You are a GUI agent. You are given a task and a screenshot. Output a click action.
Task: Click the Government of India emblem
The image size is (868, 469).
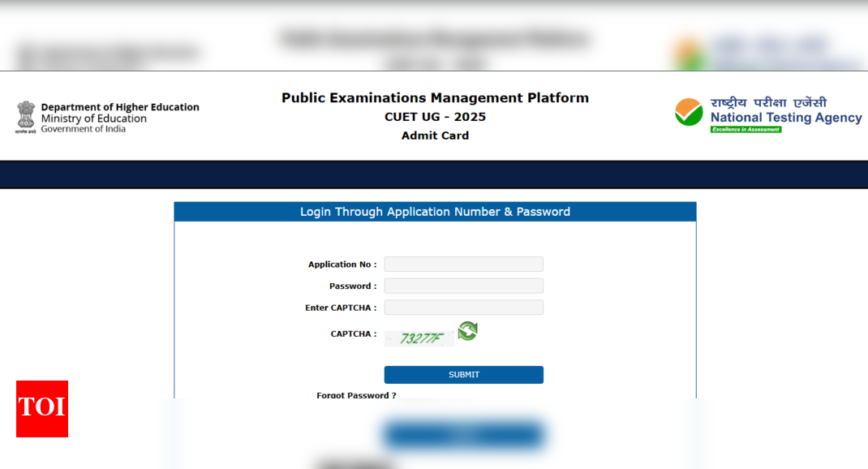coord(25,118)
